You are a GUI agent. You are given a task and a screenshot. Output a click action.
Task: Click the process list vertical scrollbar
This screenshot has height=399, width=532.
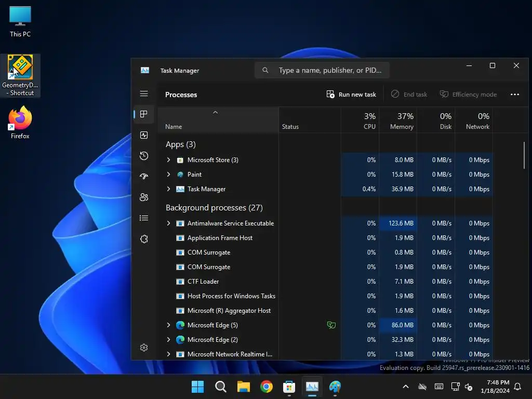pyautogui.click(x=524, y=155)
